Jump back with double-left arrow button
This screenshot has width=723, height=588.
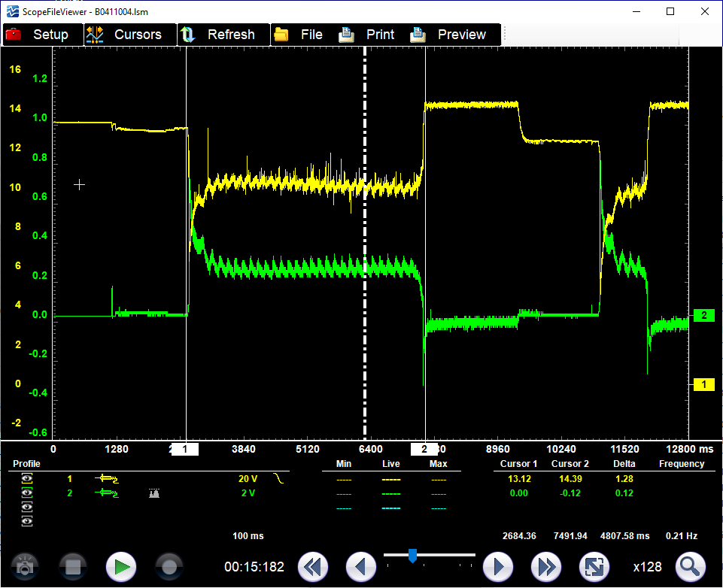(313, 567)
